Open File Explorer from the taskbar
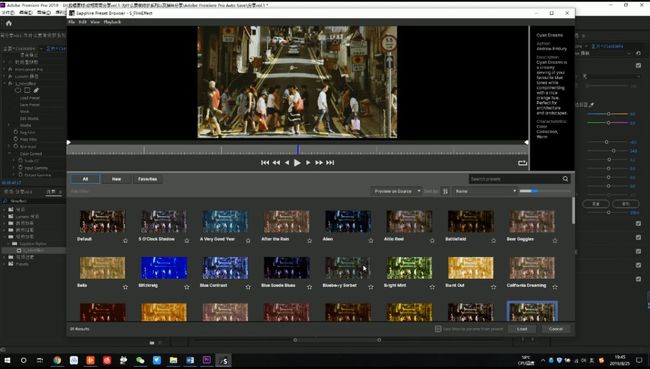 pos(173,360)
